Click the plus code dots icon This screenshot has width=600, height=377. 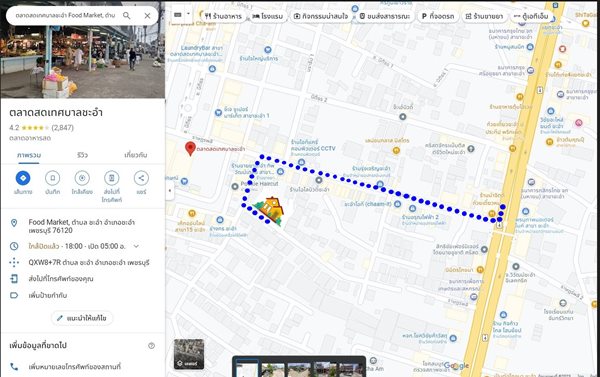pos(14,263)
